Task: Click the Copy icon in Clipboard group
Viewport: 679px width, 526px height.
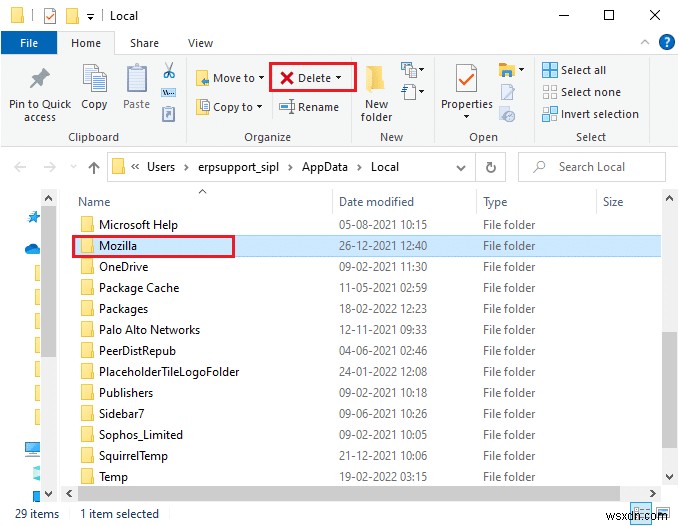Action: click(94, 78)
